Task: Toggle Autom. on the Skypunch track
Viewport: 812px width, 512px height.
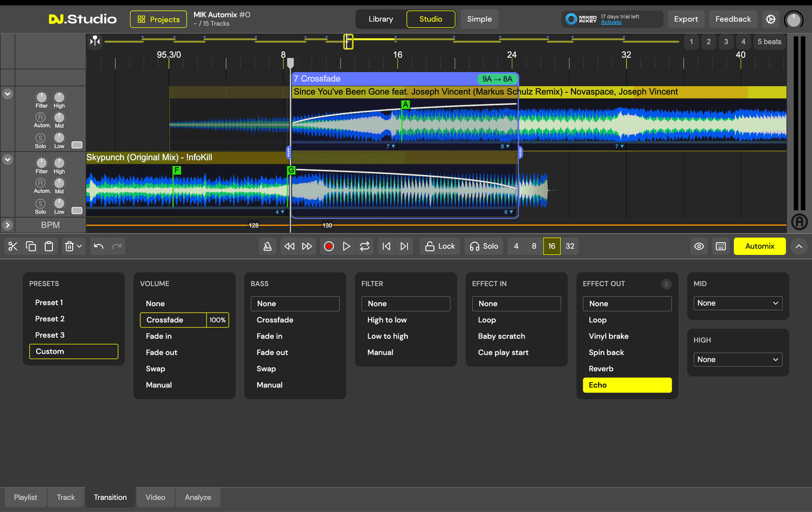Action: click(40, 183)
